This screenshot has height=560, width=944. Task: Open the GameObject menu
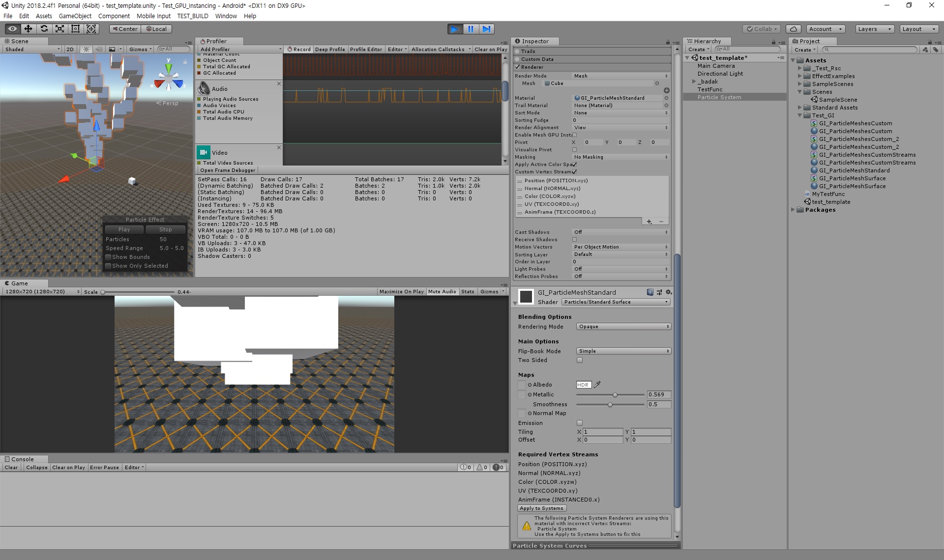75,16
